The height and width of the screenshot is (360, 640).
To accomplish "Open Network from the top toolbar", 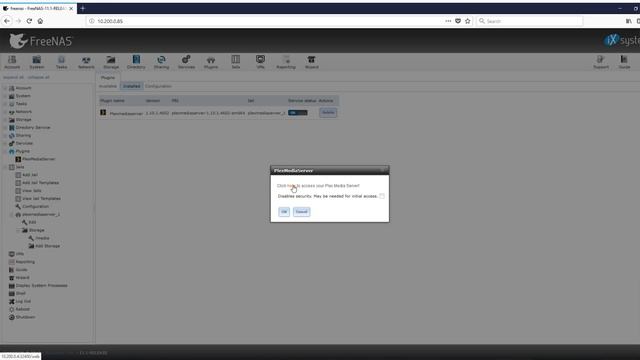I will coord(86,62).
